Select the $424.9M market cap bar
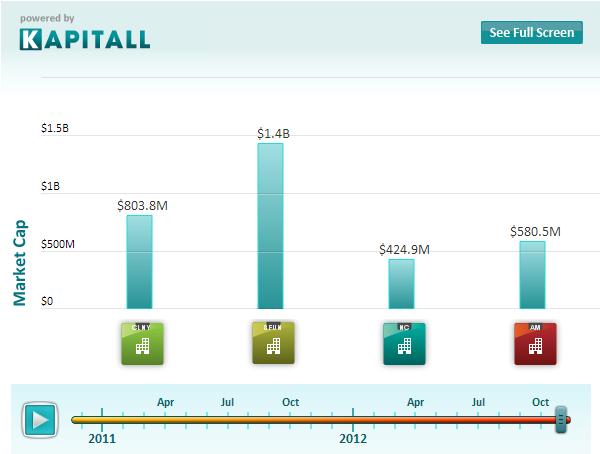Screen dimensions: 600x454 (x=401, y=284)
